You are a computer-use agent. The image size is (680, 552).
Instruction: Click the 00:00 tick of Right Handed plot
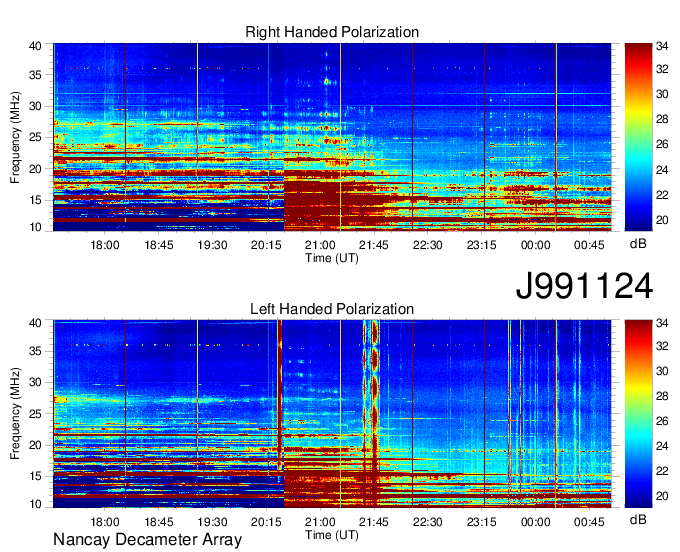click(535, 245)
